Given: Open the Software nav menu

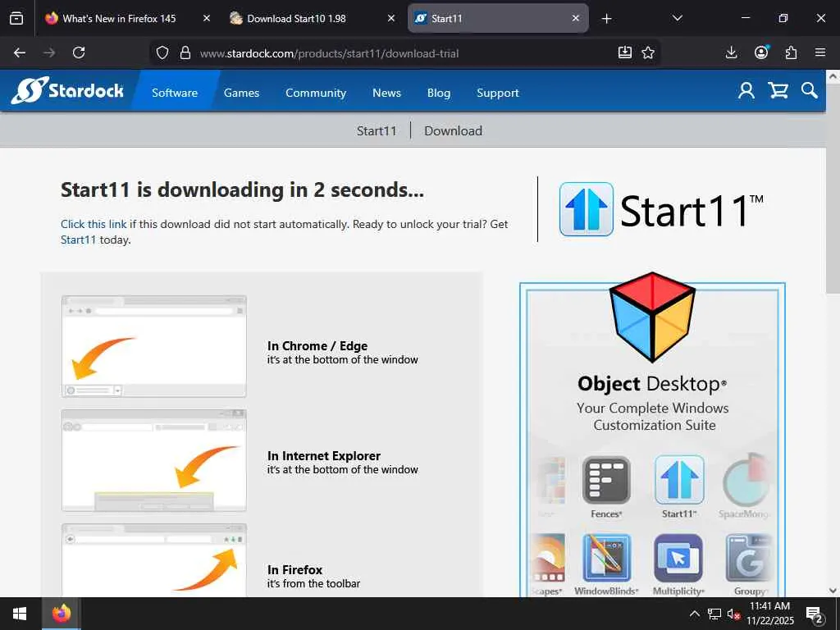Looking at the screenshot, I should tap(175, 93).
